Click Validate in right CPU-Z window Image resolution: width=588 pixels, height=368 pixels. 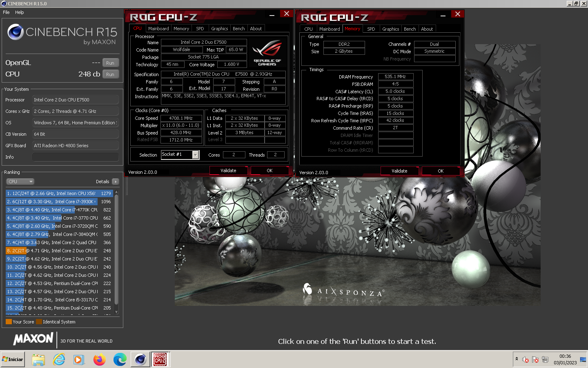pos(399,171)
